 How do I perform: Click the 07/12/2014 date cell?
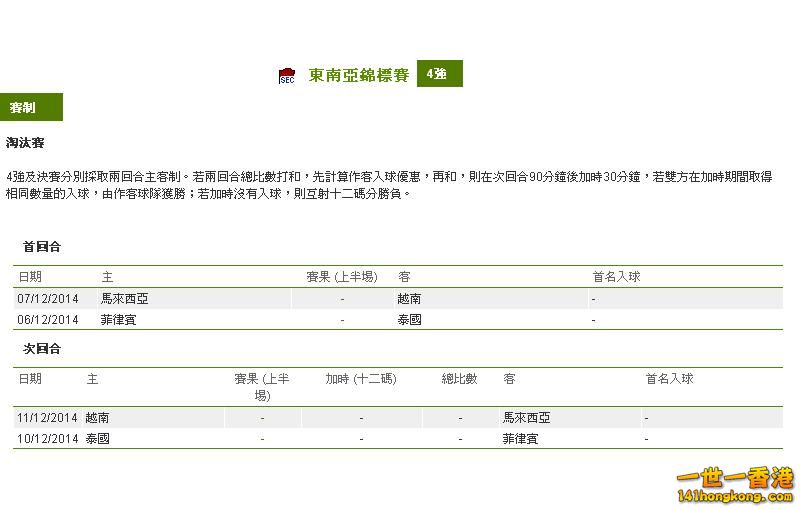pos(48,299)
